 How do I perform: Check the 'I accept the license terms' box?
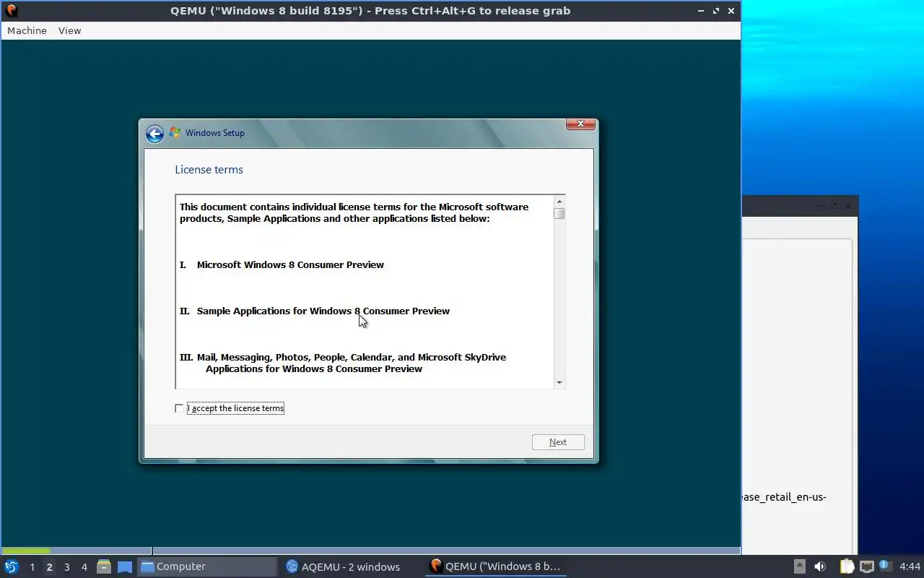(179, 408)
